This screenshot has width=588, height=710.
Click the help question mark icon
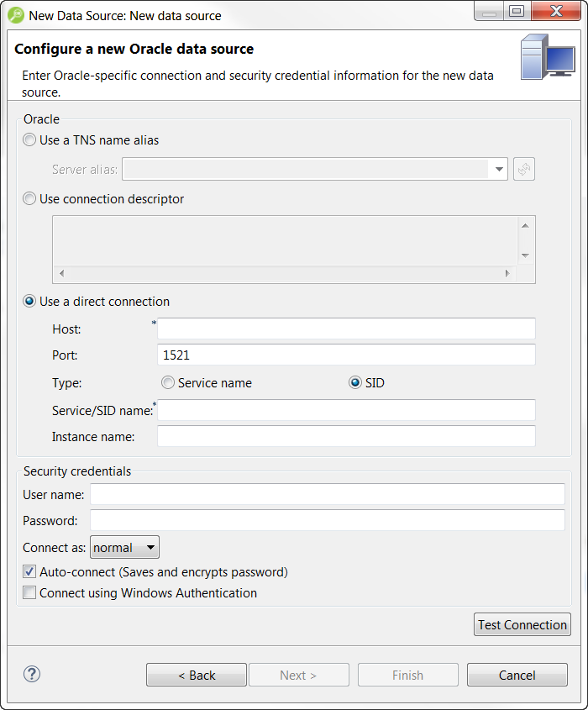click(32, 674)
